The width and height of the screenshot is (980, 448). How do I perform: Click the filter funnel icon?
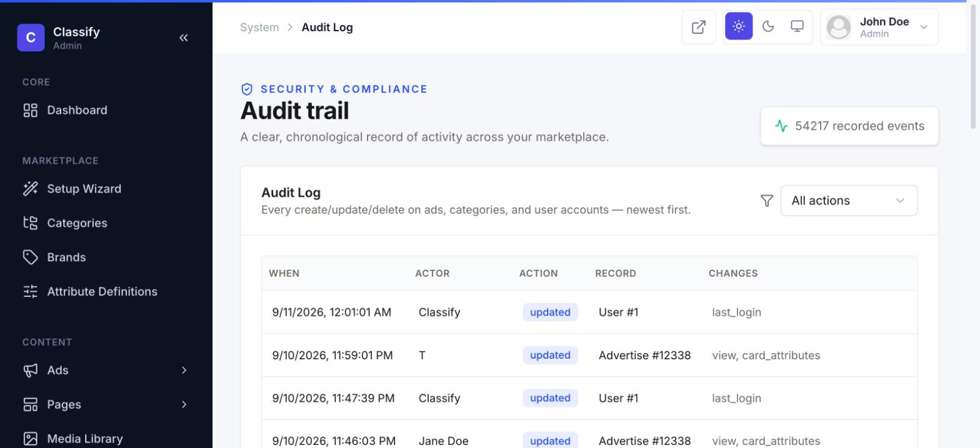[x=767, y=201]
